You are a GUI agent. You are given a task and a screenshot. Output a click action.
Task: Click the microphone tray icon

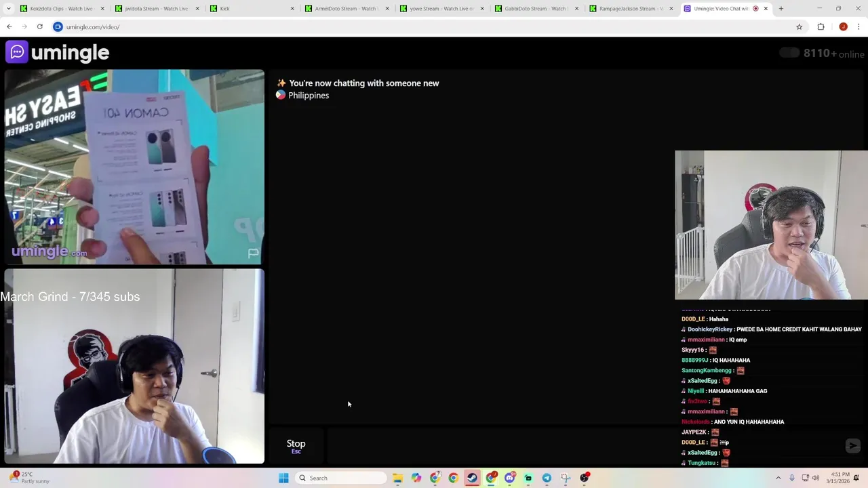pyautogui.click(x=791, y=478)
